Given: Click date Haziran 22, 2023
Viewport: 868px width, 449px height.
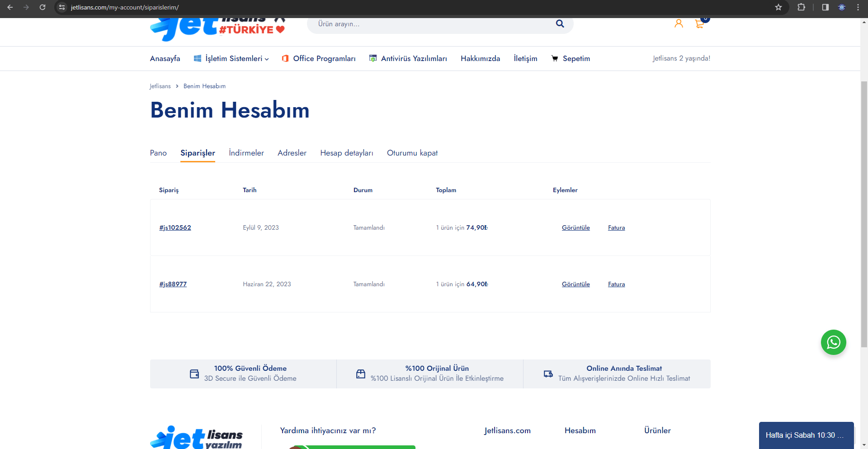Looking at the screenshot, I should (267, 284).
